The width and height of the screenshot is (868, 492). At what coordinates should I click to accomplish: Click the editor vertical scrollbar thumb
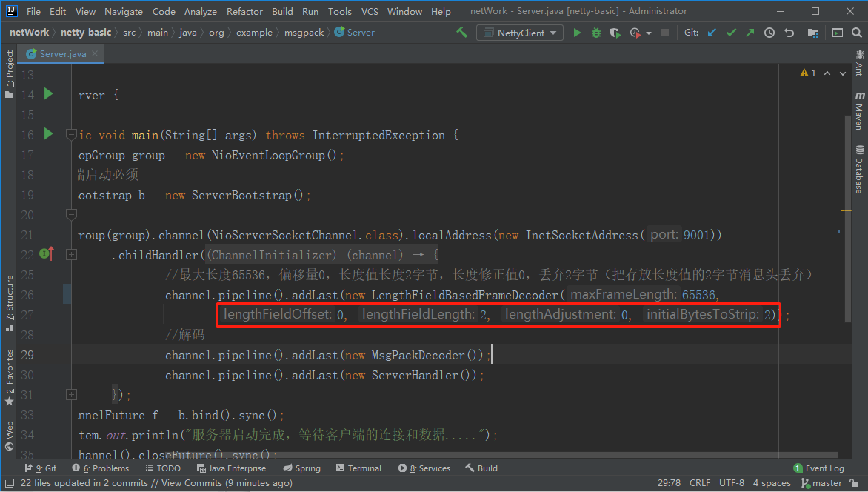(847, 219)
